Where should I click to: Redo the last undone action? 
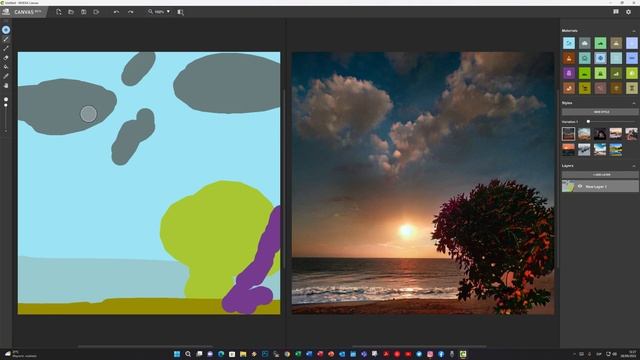point(130,12)
